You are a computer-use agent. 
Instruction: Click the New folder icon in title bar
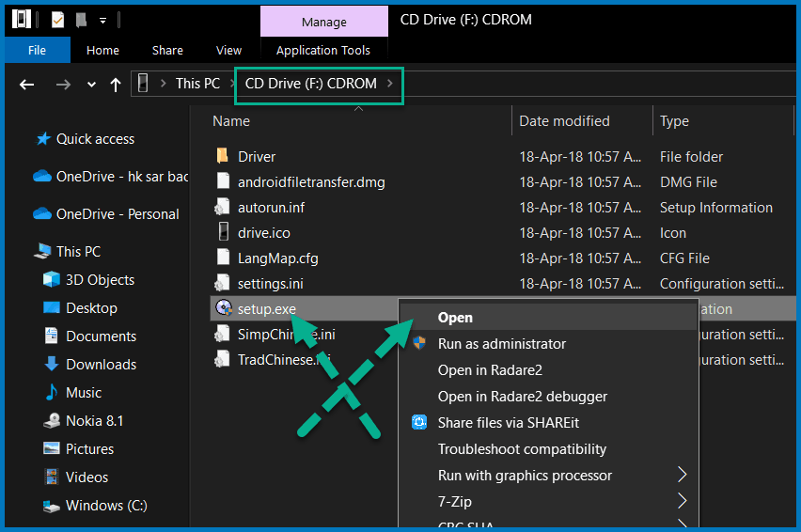(81, 20)
